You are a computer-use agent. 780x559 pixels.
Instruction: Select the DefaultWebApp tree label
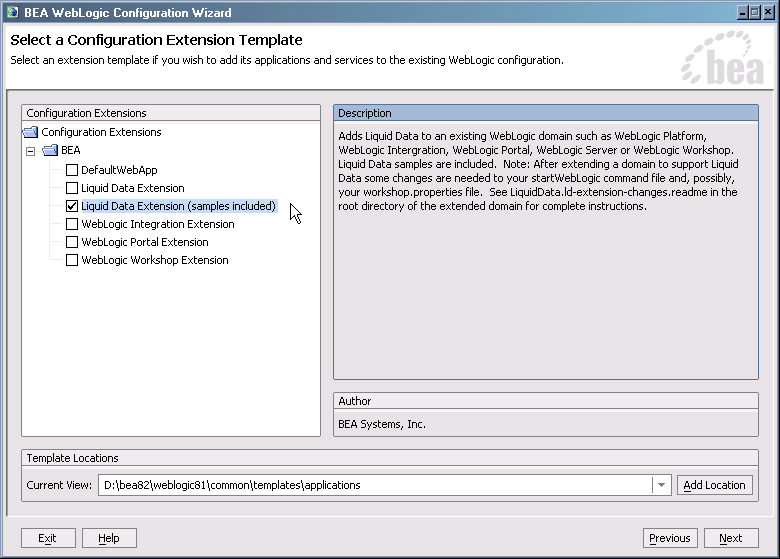[119, 170]
